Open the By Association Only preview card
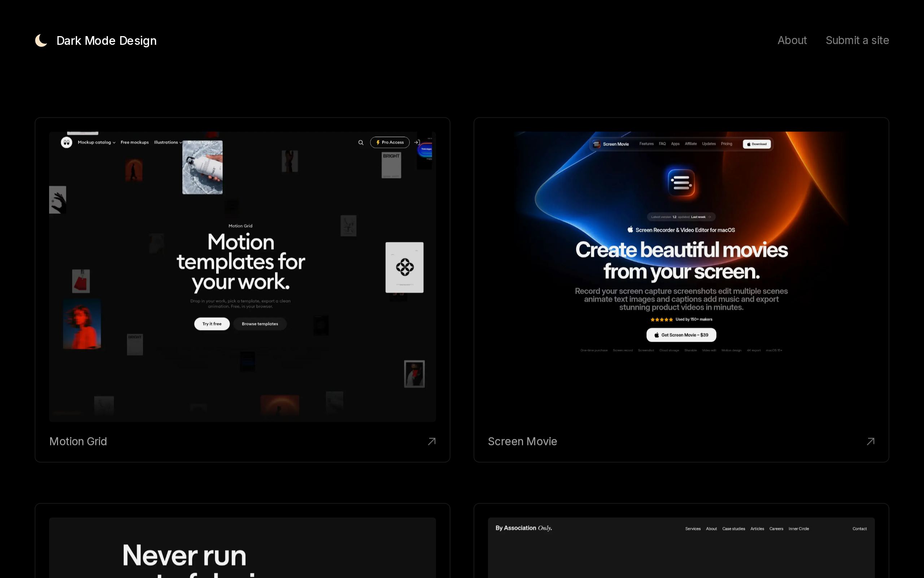The height and width of the screenshot is (578, 924). pyautogui.click(x=681, y=548)
